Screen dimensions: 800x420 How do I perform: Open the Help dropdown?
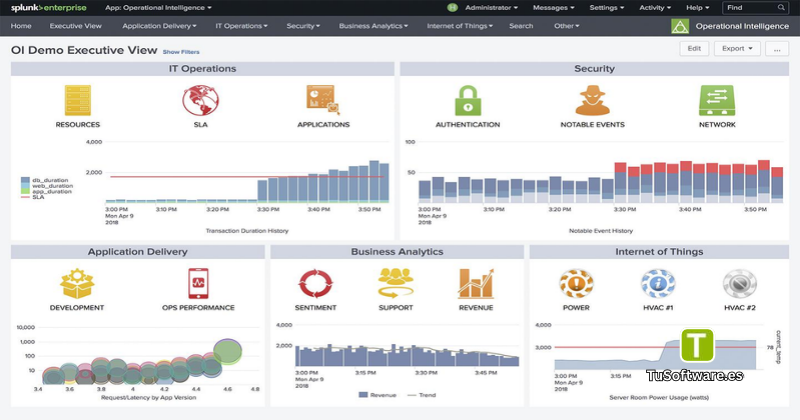pyautogui.click(x=697, y=8)
